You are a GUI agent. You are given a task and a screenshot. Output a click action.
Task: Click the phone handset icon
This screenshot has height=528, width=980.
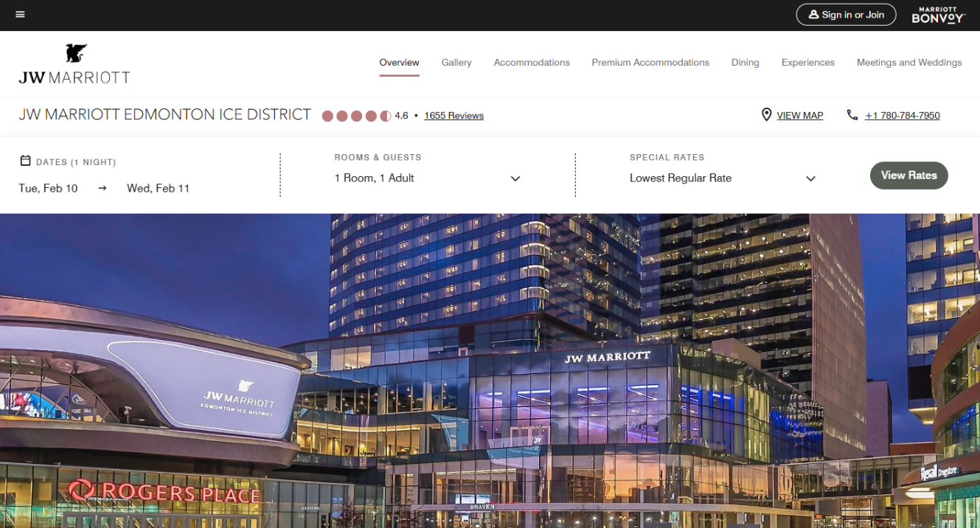coord(852,115)
